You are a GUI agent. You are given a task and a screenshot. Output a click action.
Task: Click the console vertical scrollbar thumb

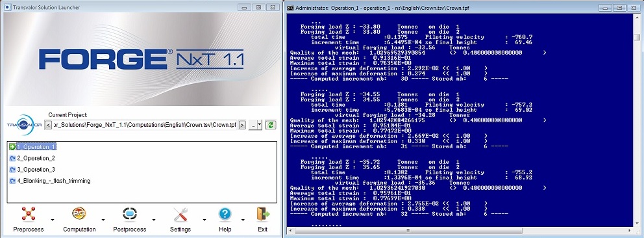click(x=637, y=38)
